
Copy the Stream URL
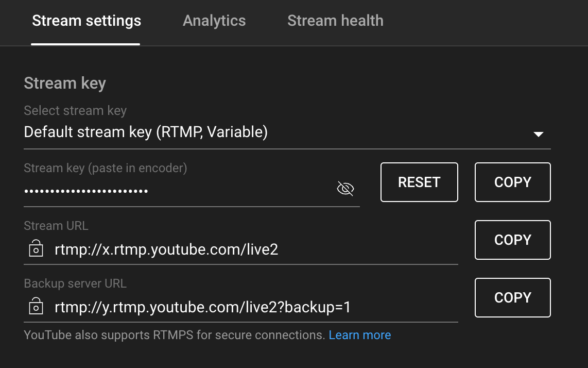512,240
